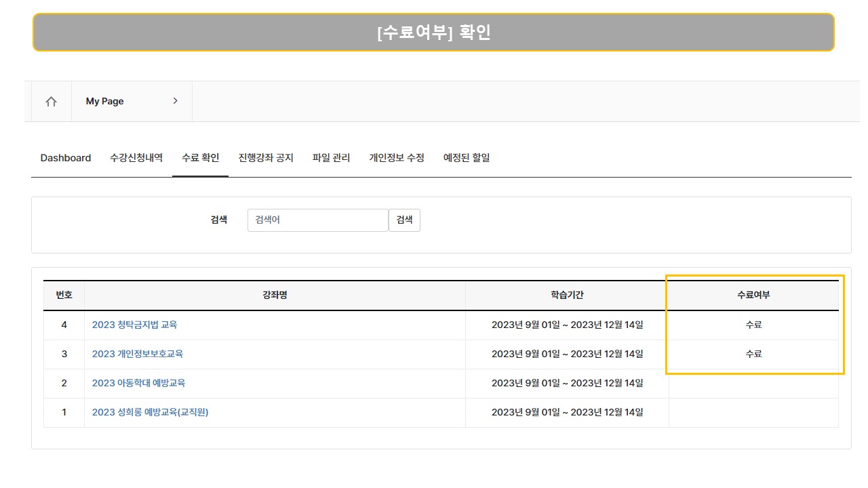Open the My Page breadcrumb item
This screenshot has width=868, height=488.
[x=105, y=102]
